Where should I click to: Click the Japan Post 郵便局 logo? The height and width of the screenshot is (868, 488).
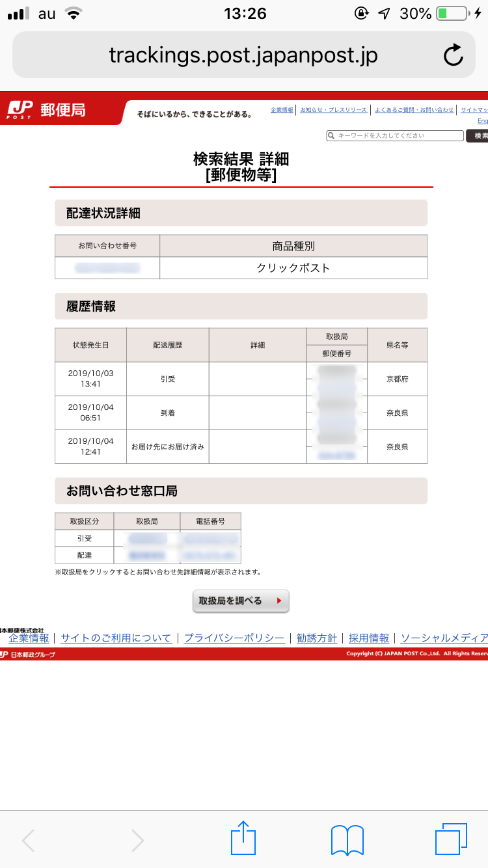(47, 110)
